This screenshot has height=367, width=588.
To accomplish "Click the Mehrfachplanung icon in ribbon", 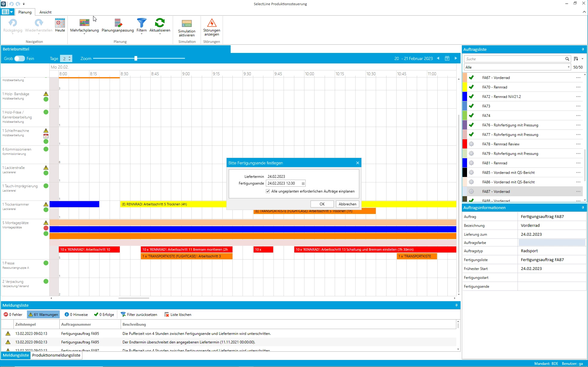I will (84, 24).
